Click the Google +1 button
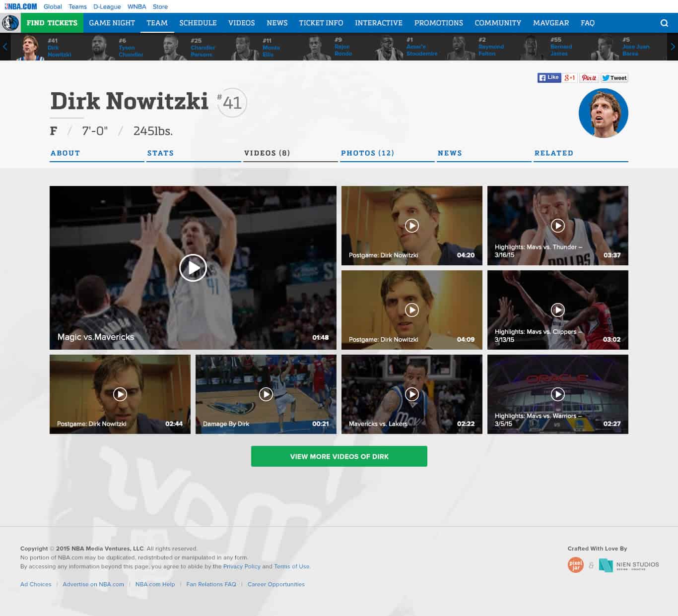This screenshot has height=616, width=678. [x=570, y=77]
